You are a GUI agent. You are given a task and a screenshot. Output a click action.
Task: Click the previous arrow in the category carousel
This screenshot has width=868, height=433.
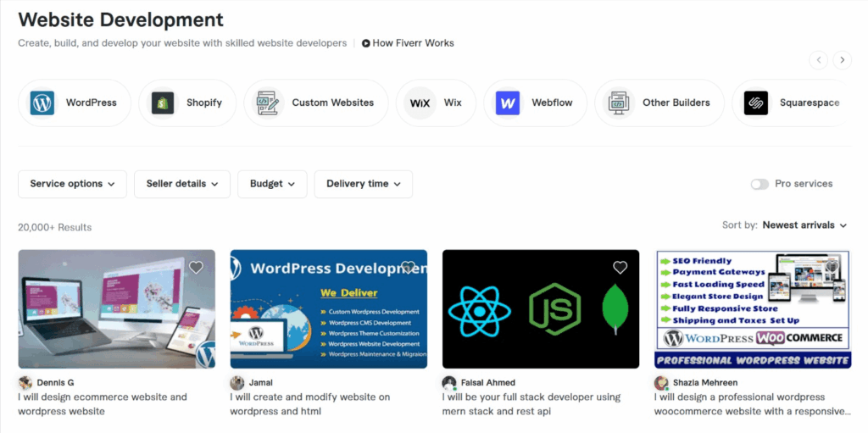pos(818,59)
